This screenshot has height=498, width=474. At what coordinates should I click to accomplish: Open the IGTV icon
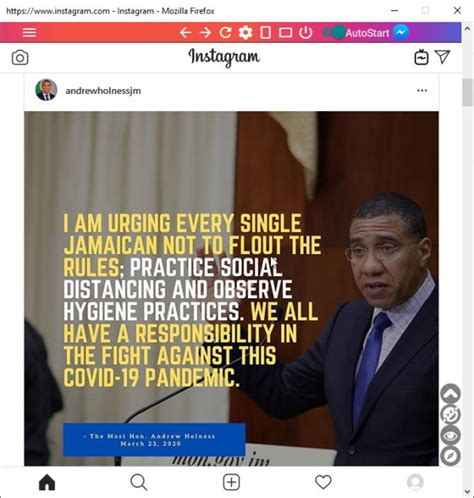(x=421, y=57)
